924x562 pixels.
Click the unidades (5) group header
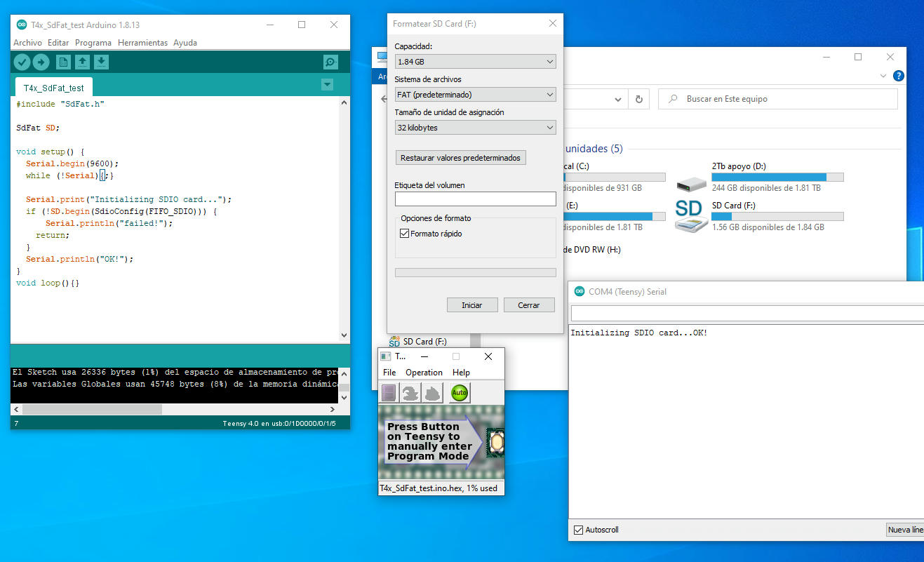click(594, 149)
